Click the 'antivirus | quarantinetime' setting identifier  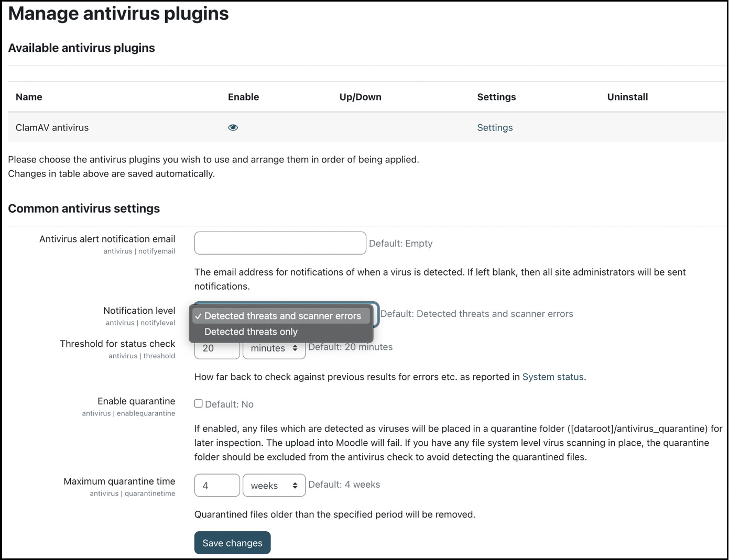tap(133, 493)
